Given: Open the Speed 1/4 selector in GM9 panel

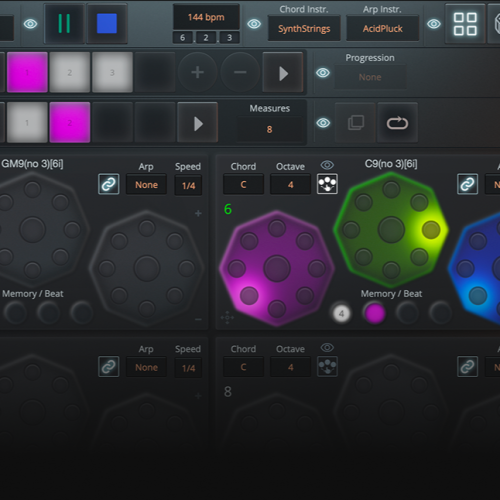Looking at the screenshot, I should [x=188, y=185].
